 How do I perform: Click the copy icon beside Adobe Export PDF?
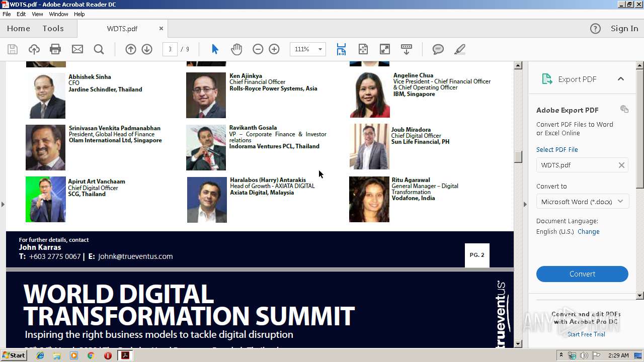pos(624,109)
